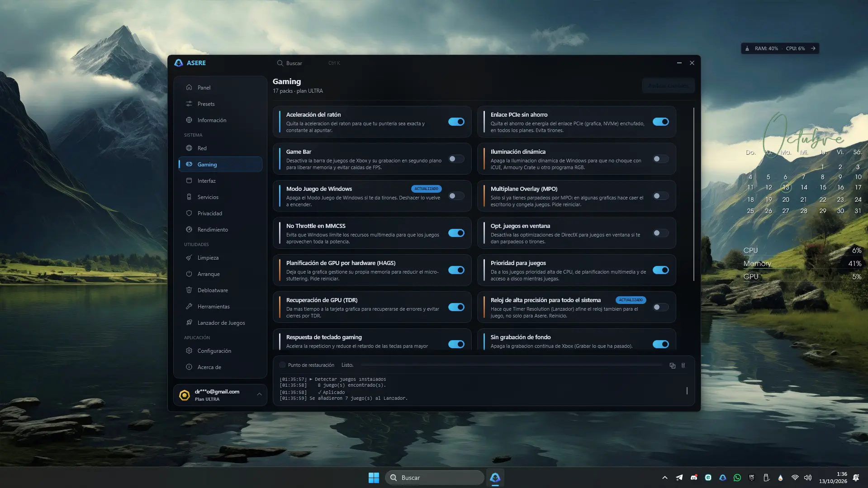Click the Interfaz window icon

[189, 180]
